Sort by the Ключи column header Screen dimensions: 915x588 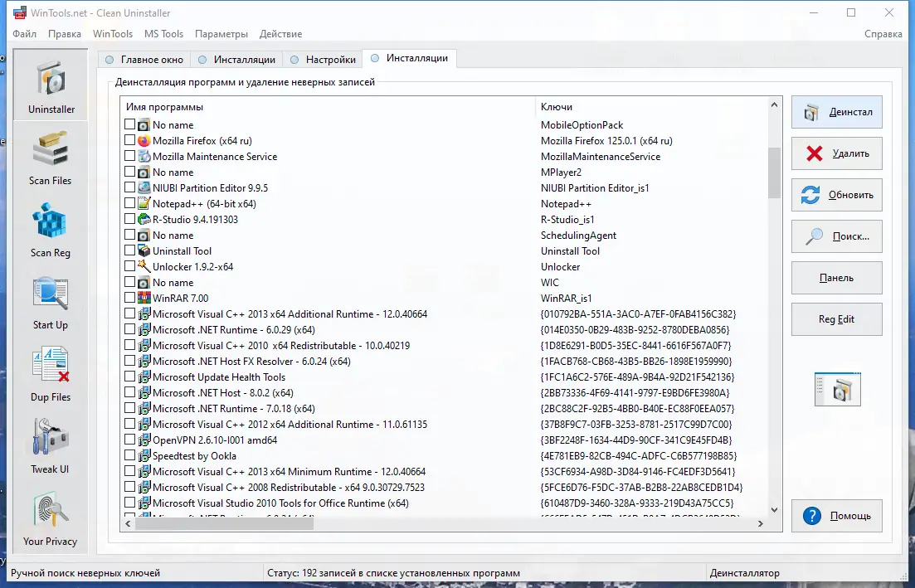[650, 107]
